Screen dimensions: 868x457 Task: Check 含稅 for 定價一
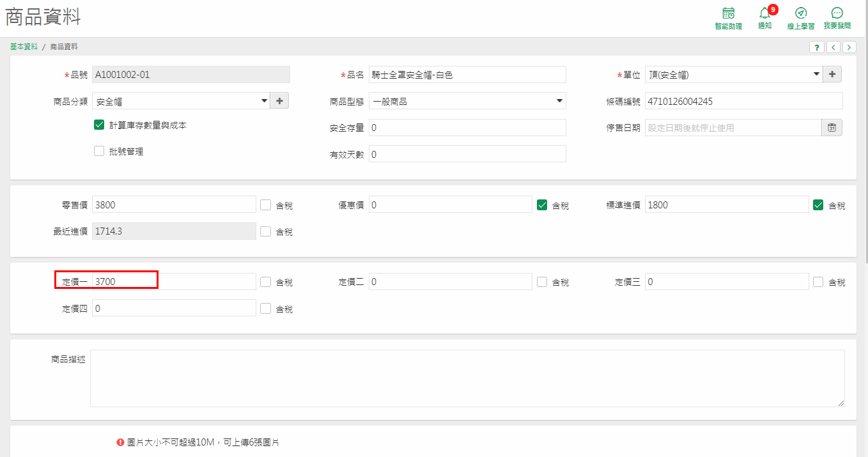[x=266, y=282]
